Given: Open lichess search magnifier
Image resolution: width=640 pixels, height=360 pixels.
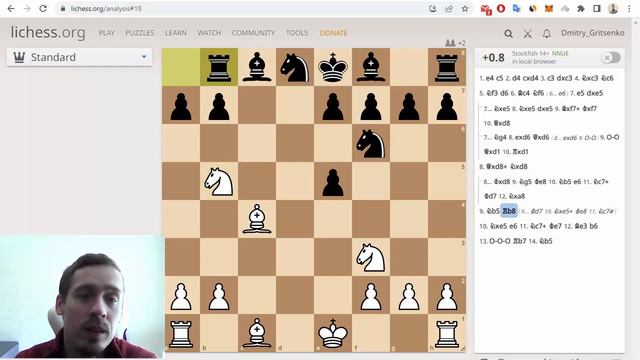Looking at the screenshot, I should tap(508, 34).
